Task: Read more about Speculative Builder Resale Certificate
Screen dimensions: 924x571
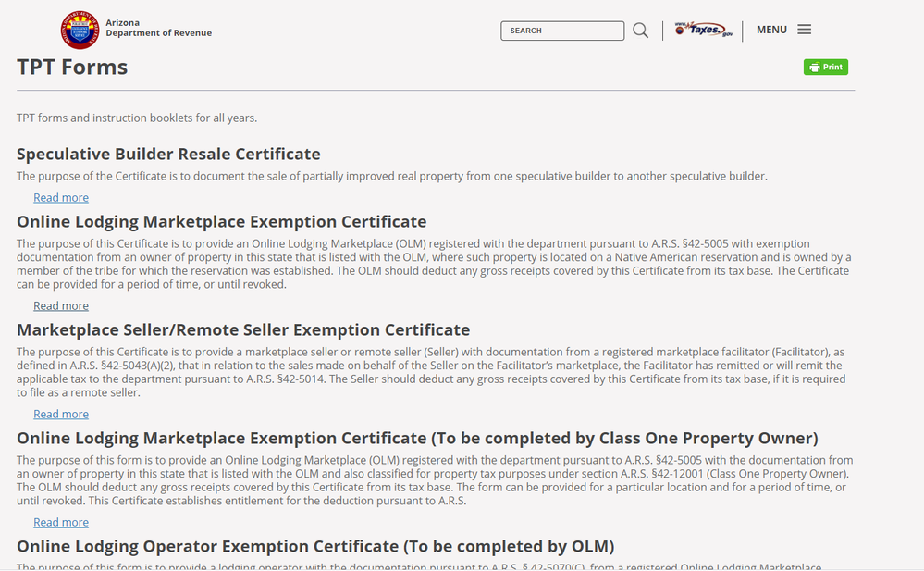Action: point(61,197)
